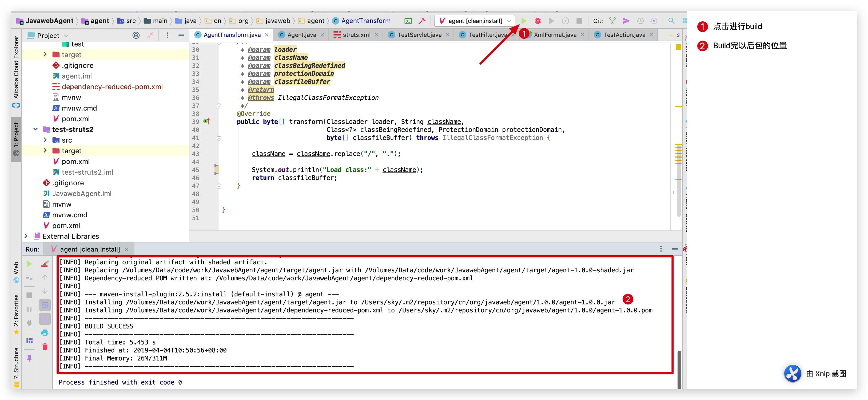Click the Locate current file target icon
Screen dimensions: 868x400
point(136,36)
